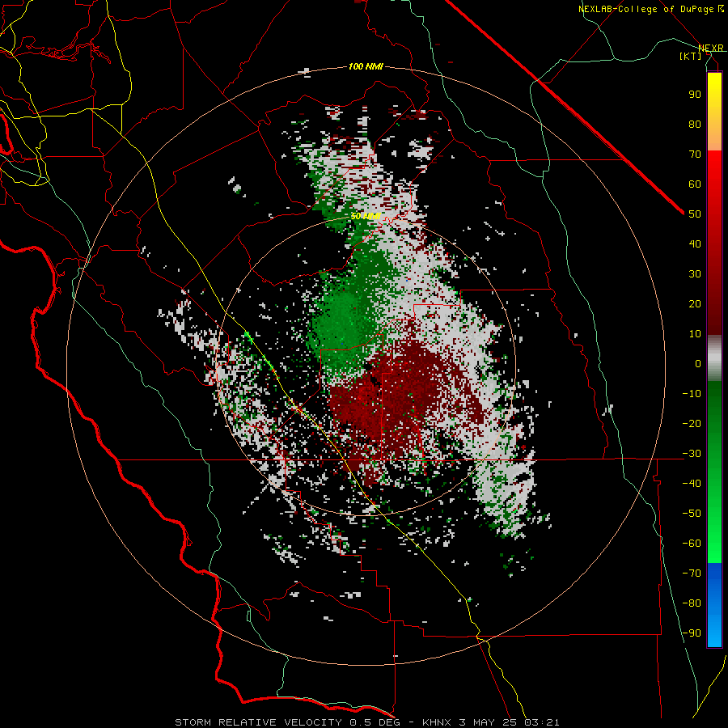
Task: Click the NEXR label above the color scale
Action: point(710,48)
